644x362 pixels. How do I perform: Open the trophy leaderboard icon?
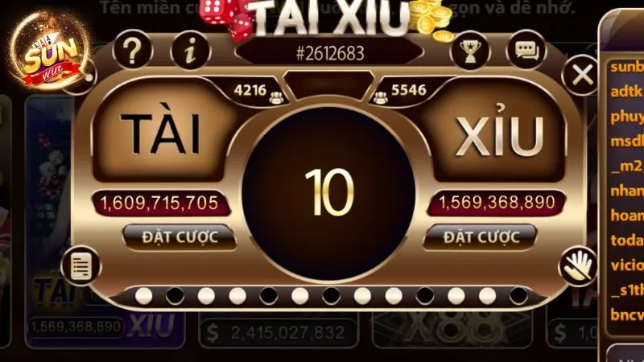coord(470,51)
